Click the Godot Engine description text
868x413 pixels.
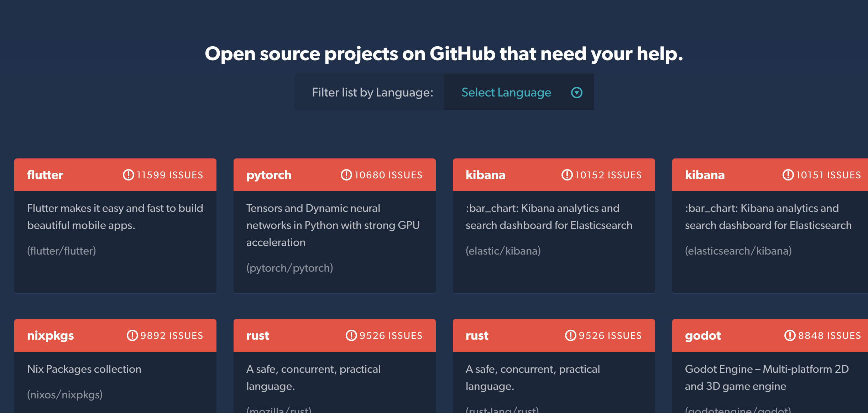pyautogui.click(x=767, y=378)
